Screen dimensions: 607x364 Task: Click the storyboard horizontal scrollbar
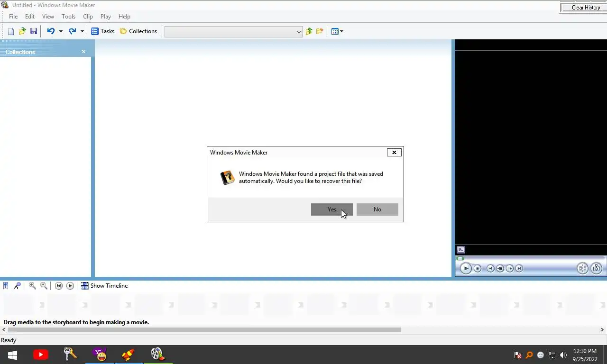click(205, 329)
